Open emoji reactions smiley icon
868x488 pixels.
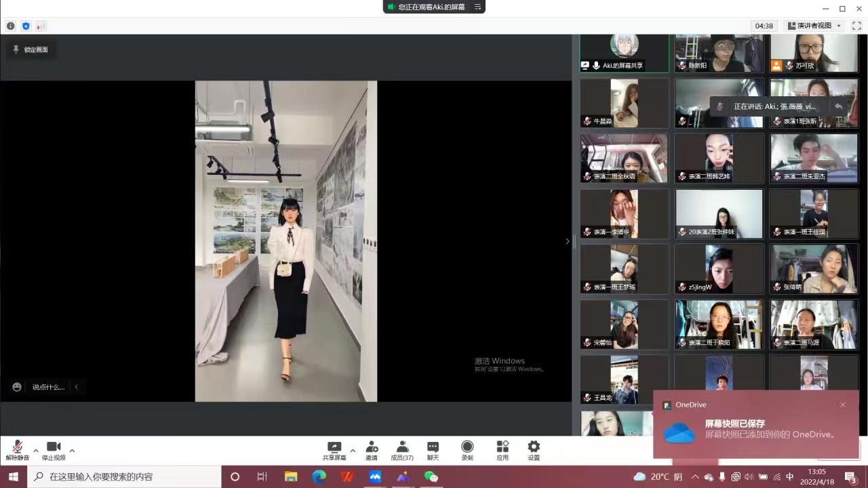pyautogui.click(x=17, y=387)
